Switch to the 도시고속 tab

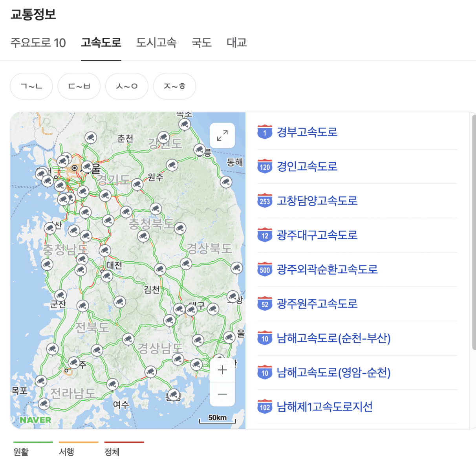pos(156,42)
